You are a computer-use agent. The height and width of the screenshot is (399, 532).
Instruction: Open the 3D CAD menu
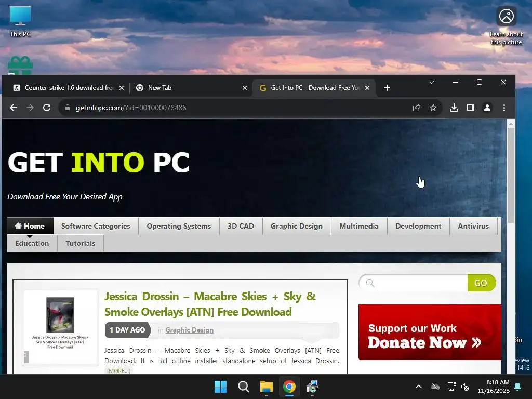(241, 226)
